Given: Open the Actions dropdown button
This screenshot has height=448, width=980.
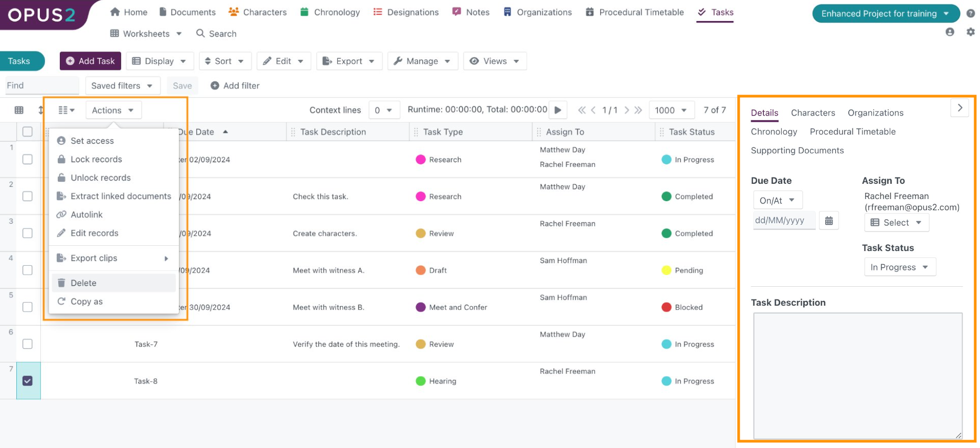Looking at the screenshot, I should point(113,110).
